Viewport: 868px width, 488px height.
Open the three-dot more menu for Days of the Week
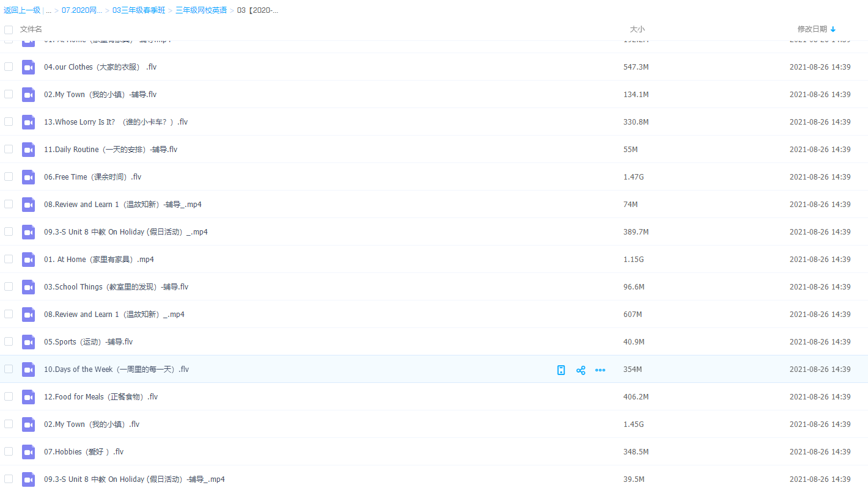click(600, 370)
